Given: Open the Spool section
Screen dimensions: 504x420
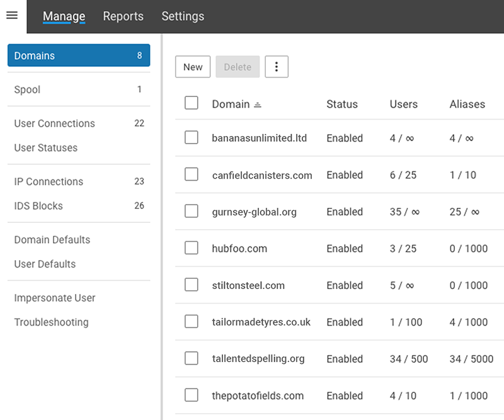Looking at the screenshot, I should pos(79,89).
